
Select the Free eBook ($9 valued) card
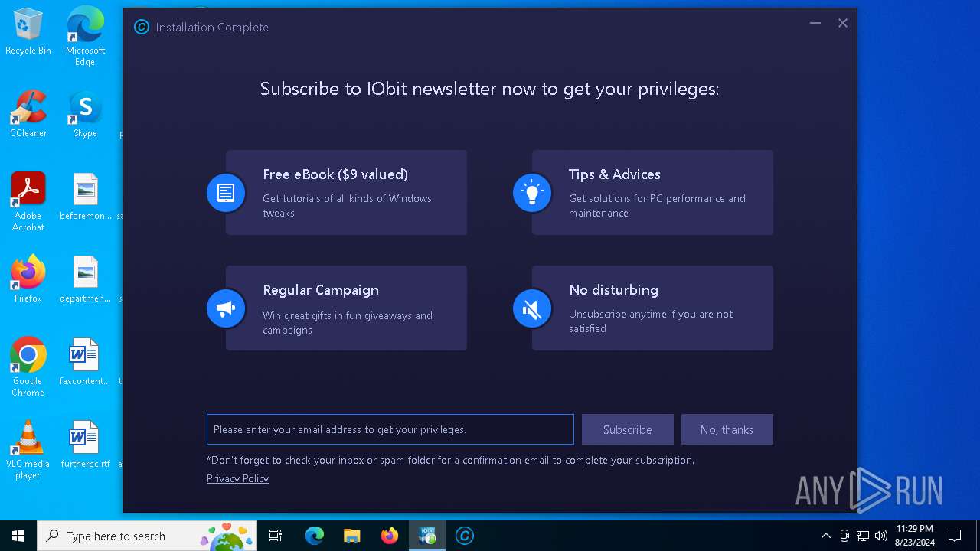point(346,193)
